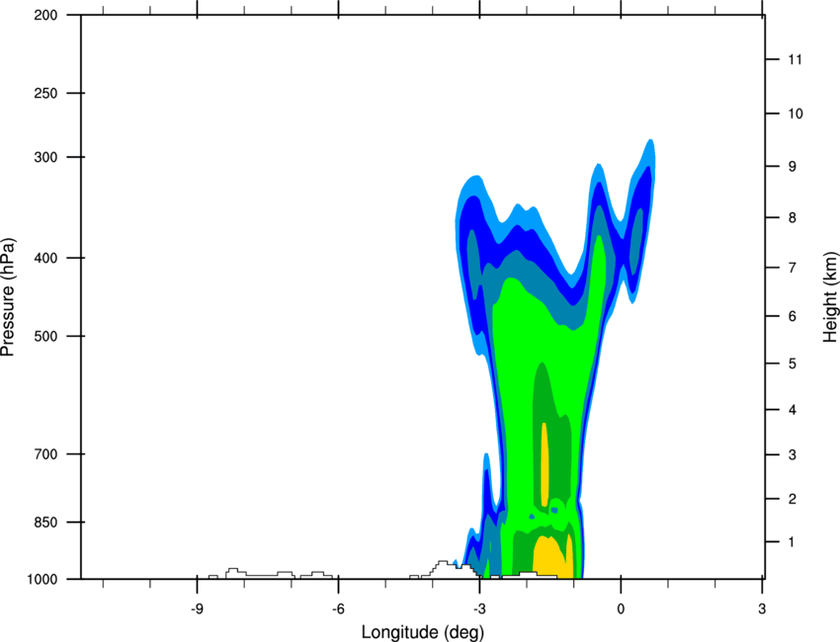Viewport: 840px width, 642px height.
Task: Click the -9 longitude tick label
Action: point(197,609)
